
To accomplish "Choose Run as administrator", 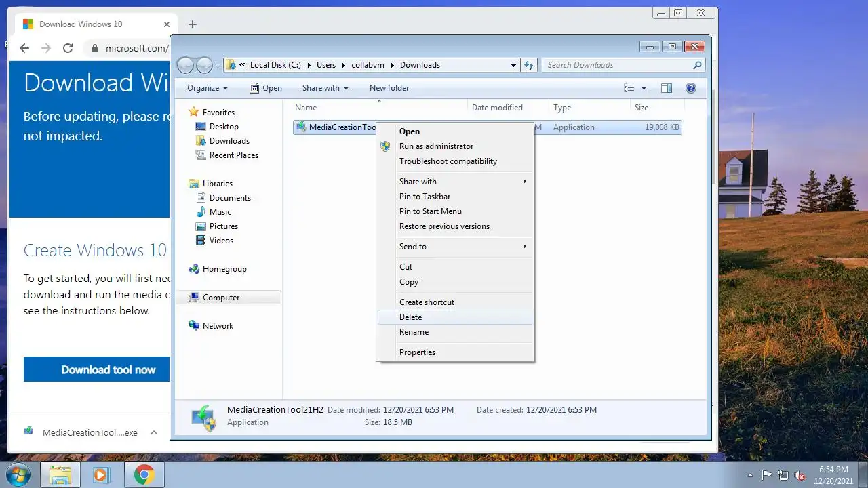I will point(455,146).
